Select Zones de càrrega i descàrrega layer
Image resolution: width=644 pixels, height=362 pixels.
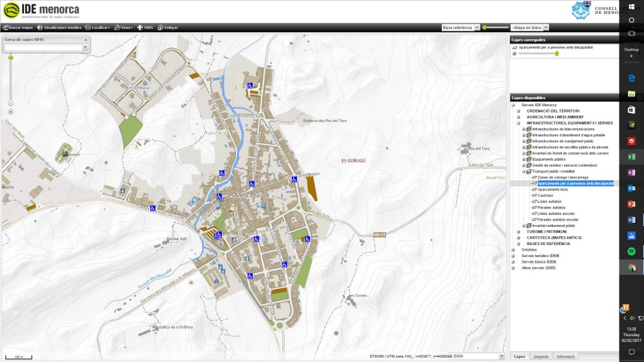coord(563,177)
